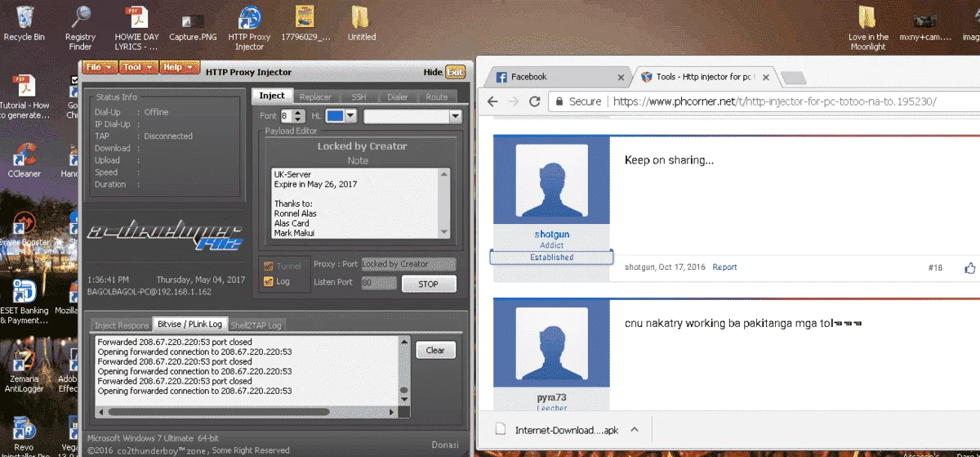Close the Facebook browser tab
Screen dimensions: 980x457
point(621,77)
